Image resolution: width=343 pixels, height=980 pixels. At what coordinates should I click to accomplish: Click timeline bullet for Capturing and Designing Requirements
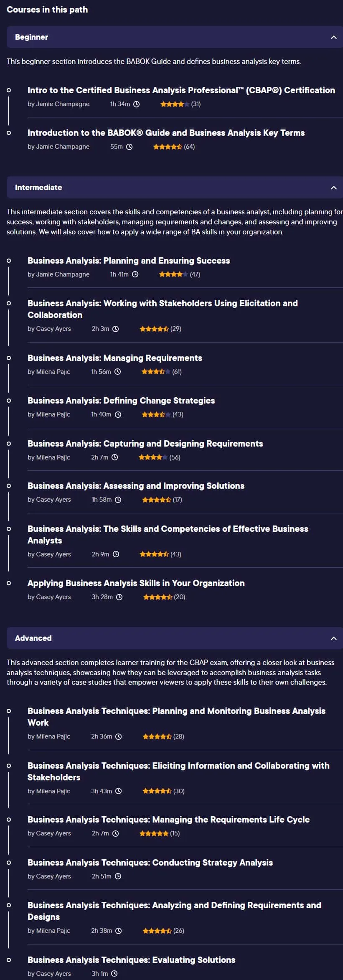9,444
